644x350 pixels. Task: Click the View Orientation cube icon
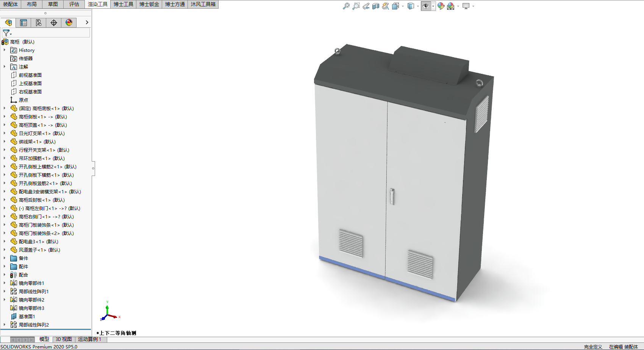click(395, 6)
